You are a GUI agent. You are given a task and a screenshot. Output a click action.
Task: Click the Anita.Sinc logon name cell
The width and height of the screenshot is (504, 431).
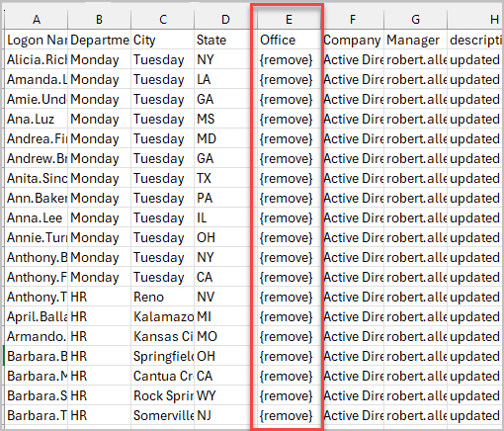[37, 178]
